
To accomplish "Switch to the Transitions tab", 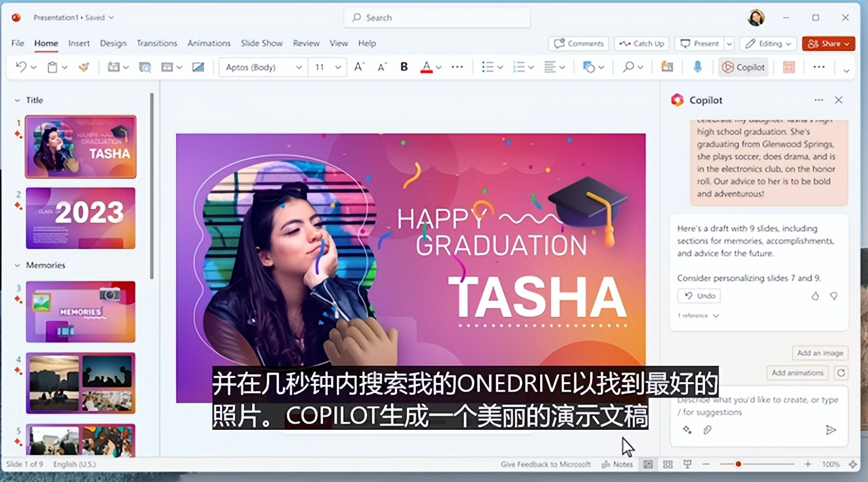I will (157, 43).
